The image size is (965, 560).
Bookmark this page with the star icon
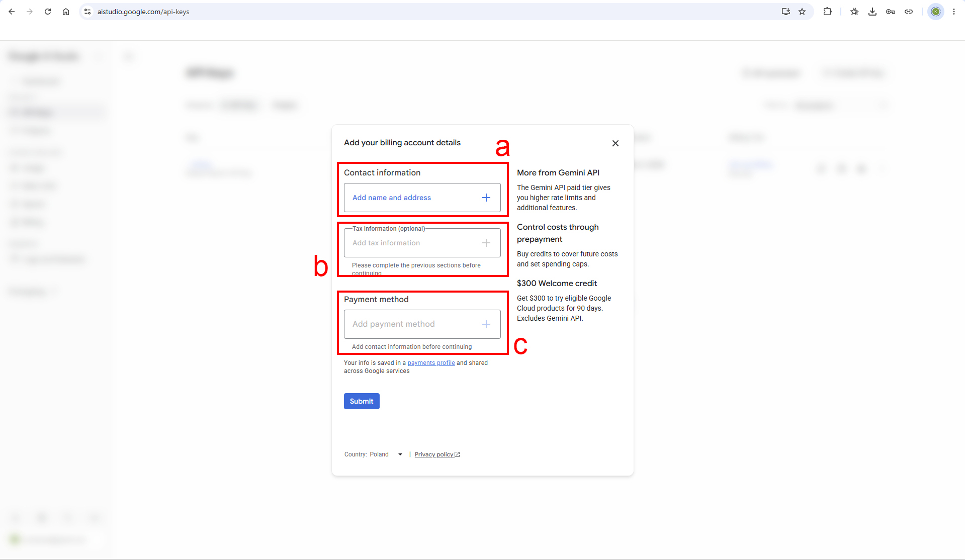click(x=802, y=12)
